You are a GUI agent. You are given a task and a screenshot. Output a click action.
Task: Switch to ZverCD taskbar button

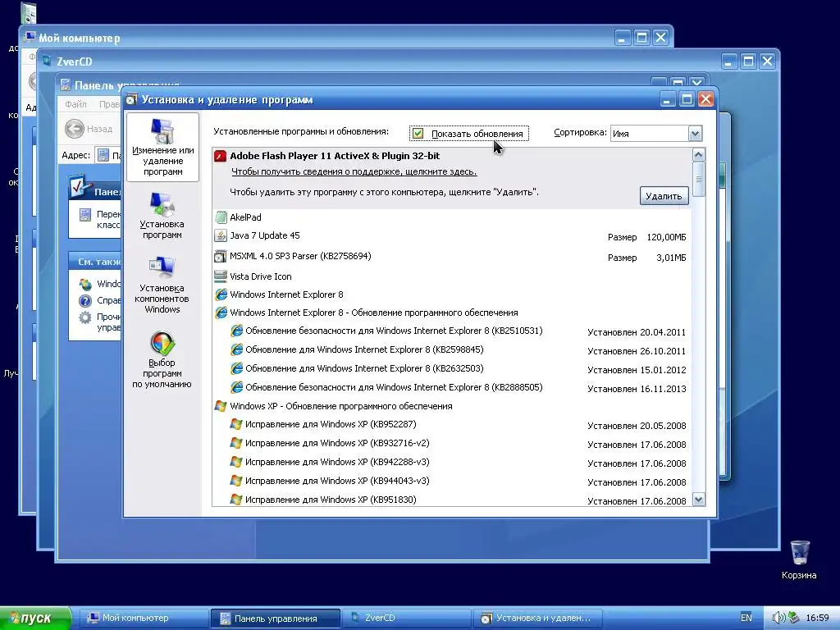(x=405, y=618)
